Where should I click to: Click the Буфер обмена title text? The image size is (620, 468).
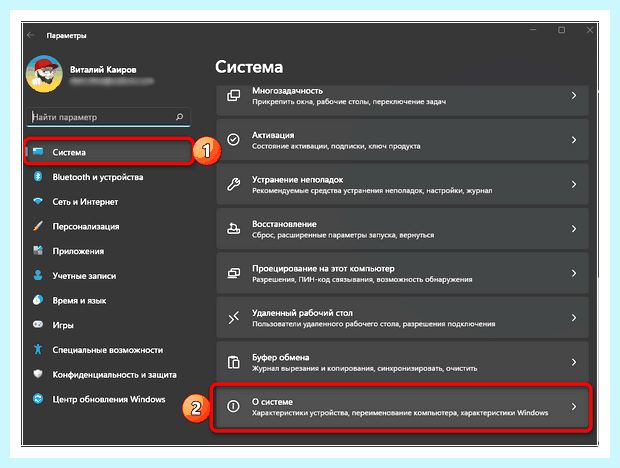281,358
